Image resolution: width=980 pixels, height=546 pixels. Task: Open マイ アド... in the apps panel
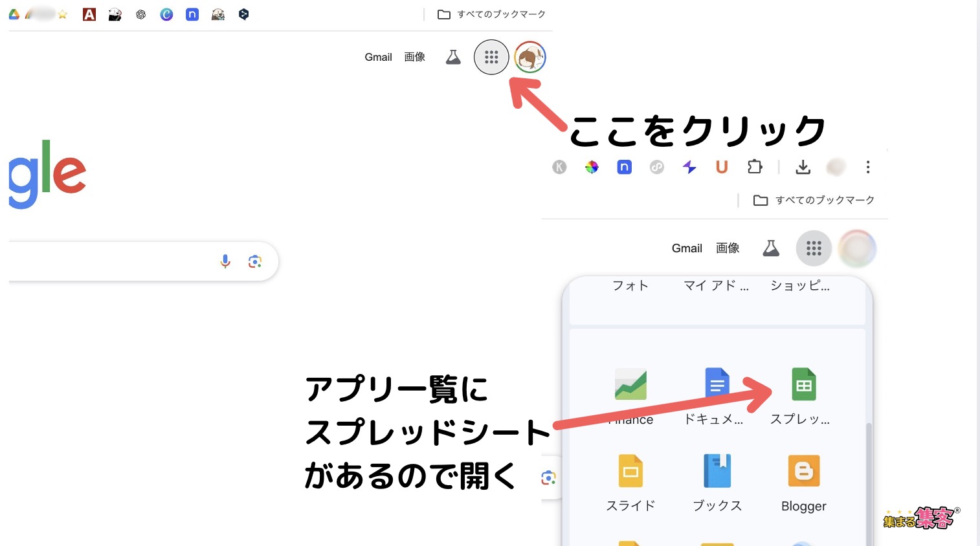(716, 285)
